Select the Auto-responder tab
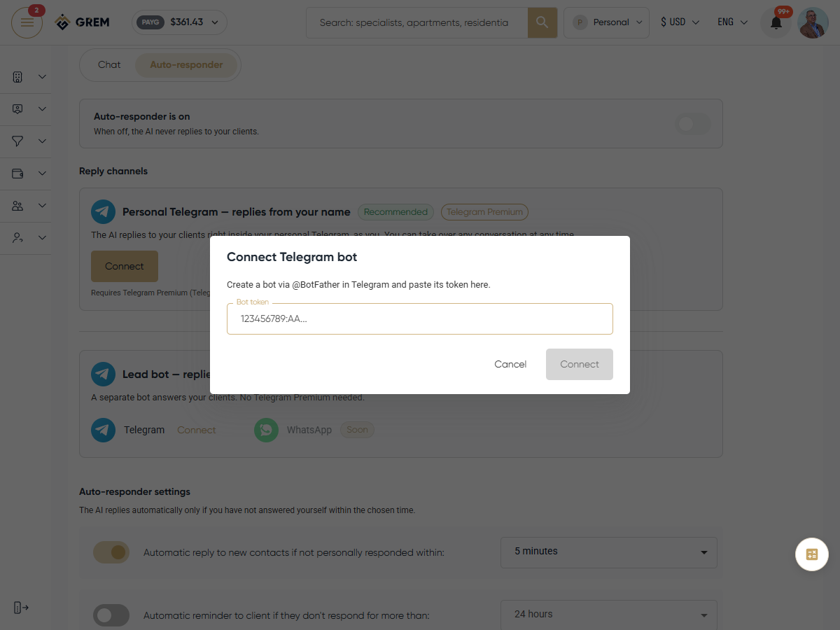This screenshot has width=840, height=630. [186, 65]
